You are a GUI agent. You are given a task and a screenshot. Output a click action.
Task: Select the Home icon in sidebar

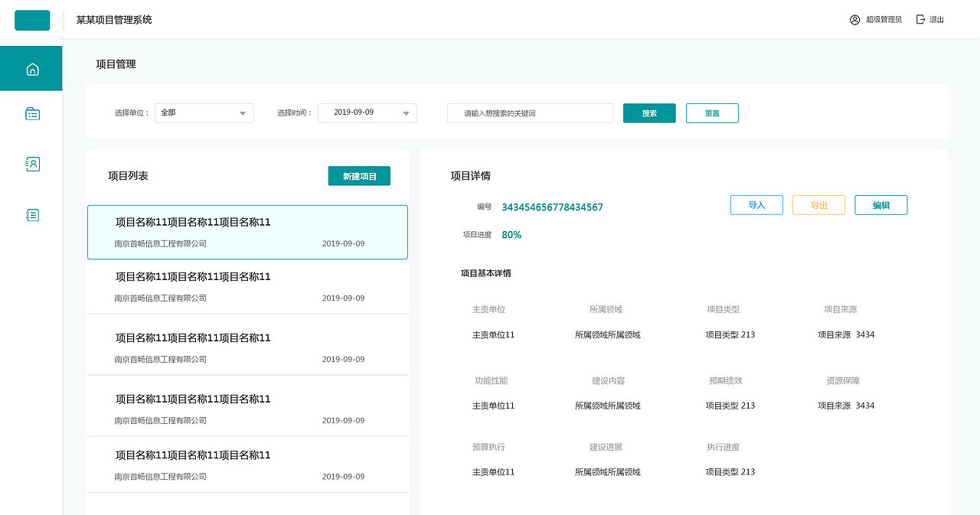(31, 68)
